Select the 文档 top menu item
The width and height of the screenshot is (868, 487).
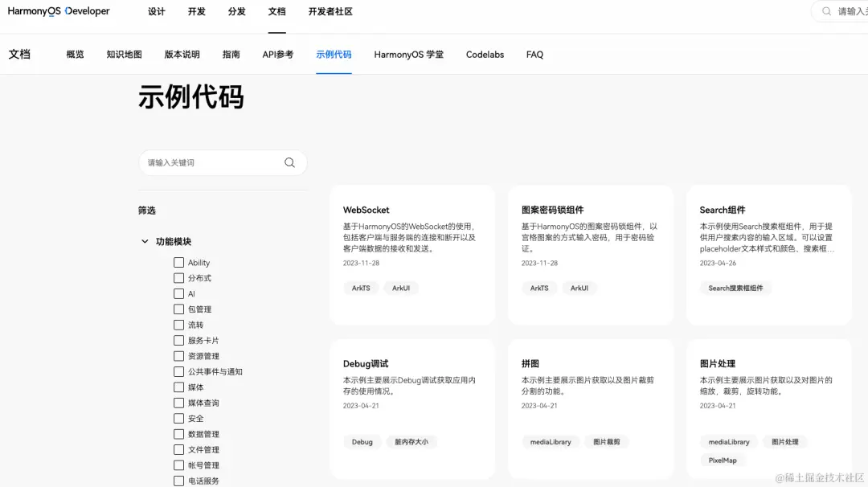click(276, 11)
